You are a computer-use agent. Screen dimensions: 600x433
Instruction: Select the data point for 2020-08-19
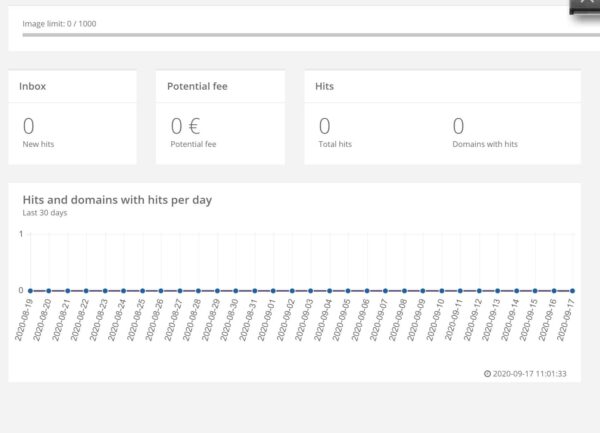point(30,290)
